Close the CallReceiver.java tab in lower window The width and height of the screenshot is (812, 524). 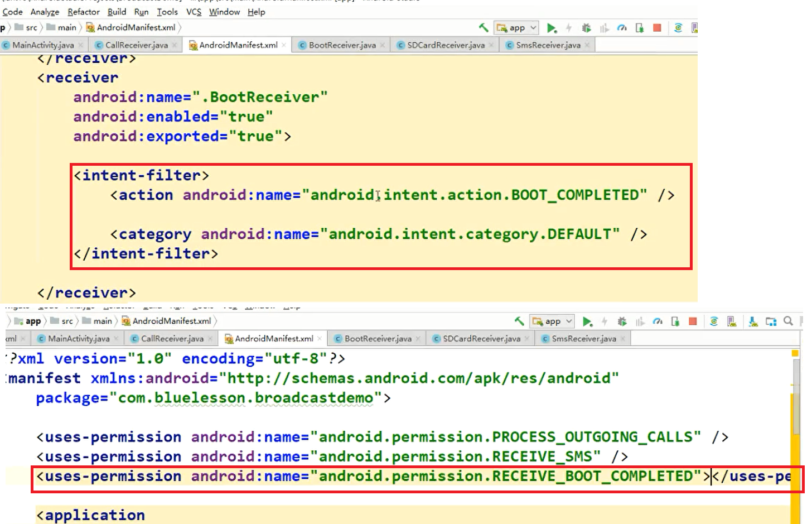coord(210,339)
